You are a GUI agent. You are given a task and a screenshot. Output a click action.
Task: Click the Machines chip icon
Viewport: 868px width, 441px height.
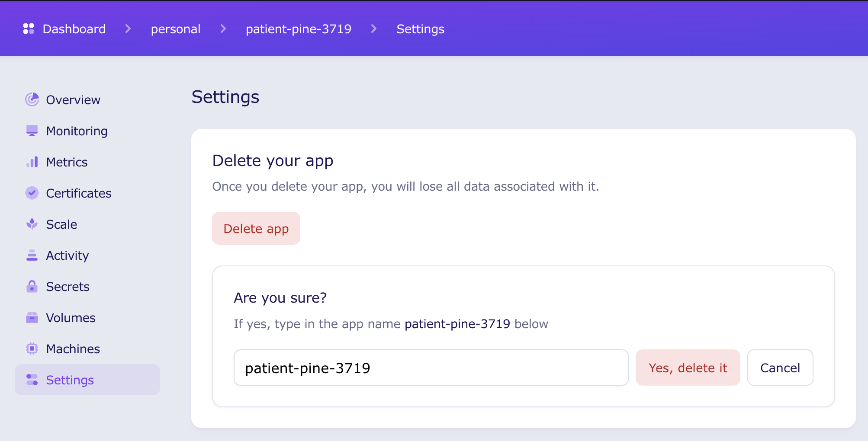pos(32,348)
